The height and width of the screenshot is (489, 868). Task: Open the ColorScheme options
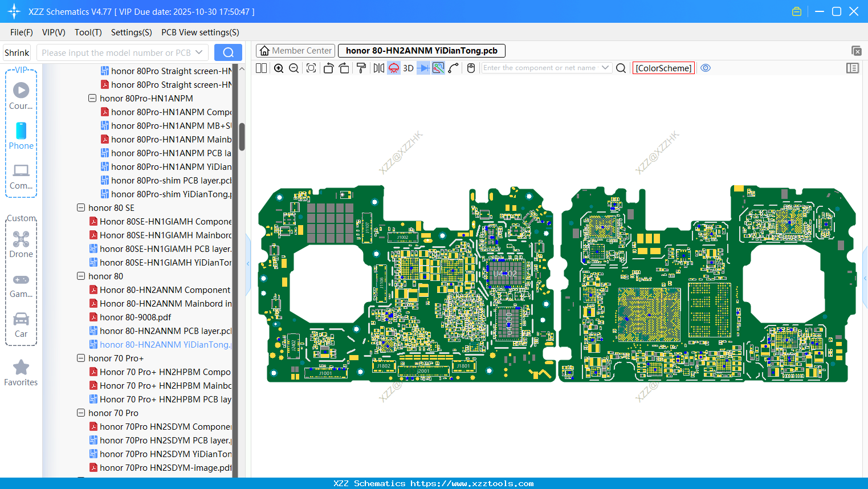pyautogui.click(x=663, y=68)
